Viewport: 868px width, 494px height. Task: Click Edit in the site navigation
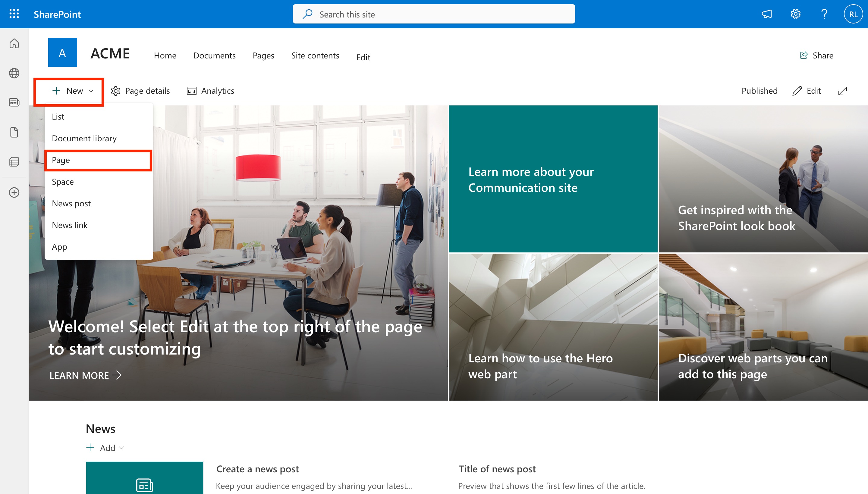[363, 57]
